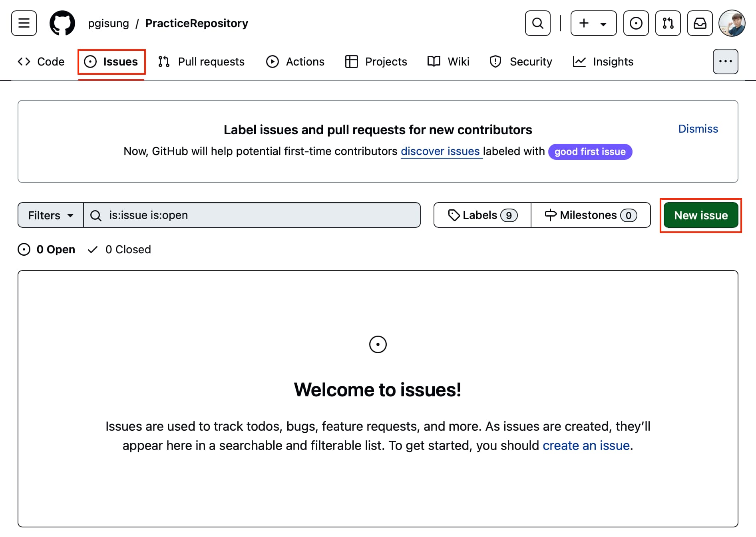Viewport: 756px width, 537px height.
Task: Open the Milestones 0 button
Action: pos(591,215)
